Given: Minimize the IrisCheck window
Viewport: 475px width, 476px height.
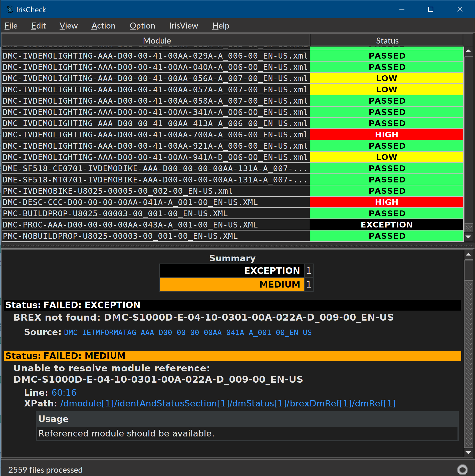Looking at the screenshot, I should click(x=402, y=10).
